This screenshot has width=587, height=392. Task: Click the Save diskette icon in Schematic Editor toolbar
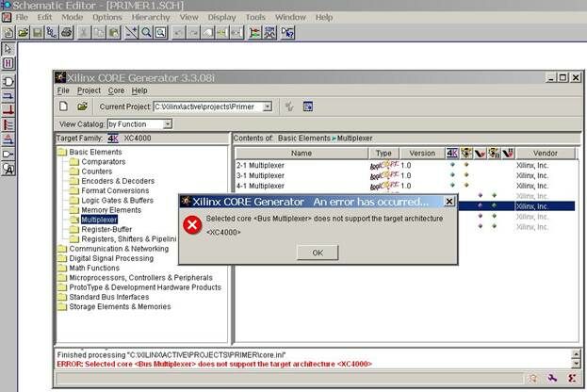(x=38, y=33)
